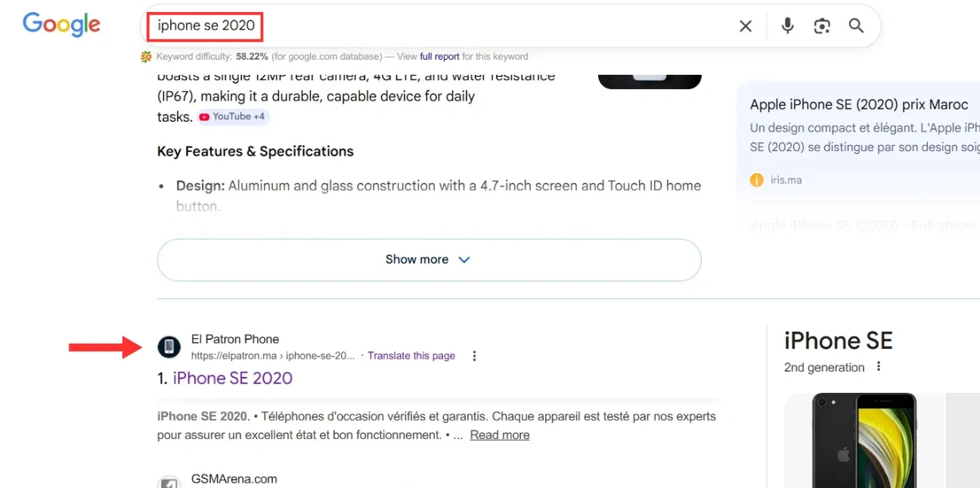Click the Keywords Everywhere extension icon
Screen dimensions: 980x488
tap(145, 56)
